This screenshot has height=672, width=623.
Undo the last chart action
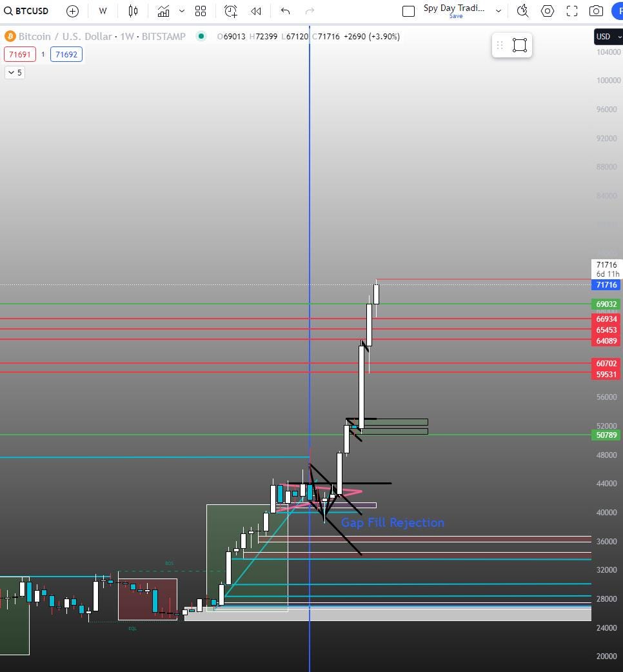[x=284, y=11]
